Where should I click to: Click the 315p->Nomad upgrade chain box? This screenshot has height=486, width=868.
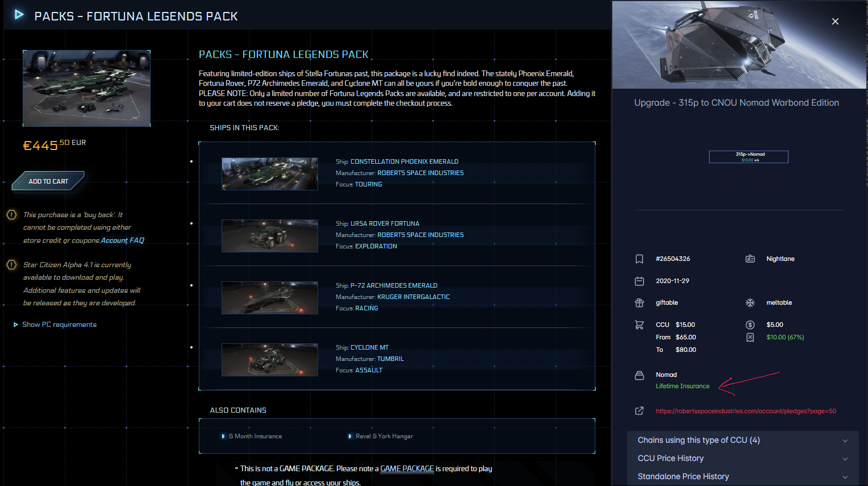pyautogui.click(x=749, y=157)
